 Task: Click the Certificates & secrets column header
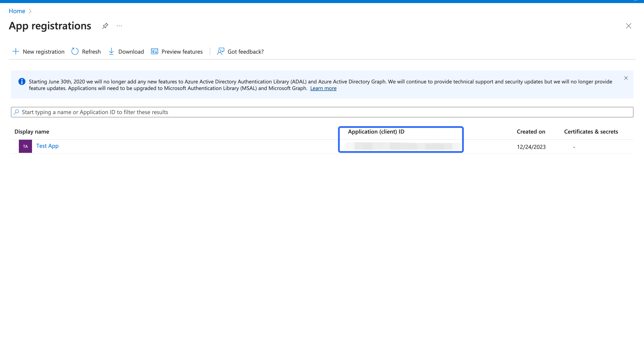tap(591, 132)
